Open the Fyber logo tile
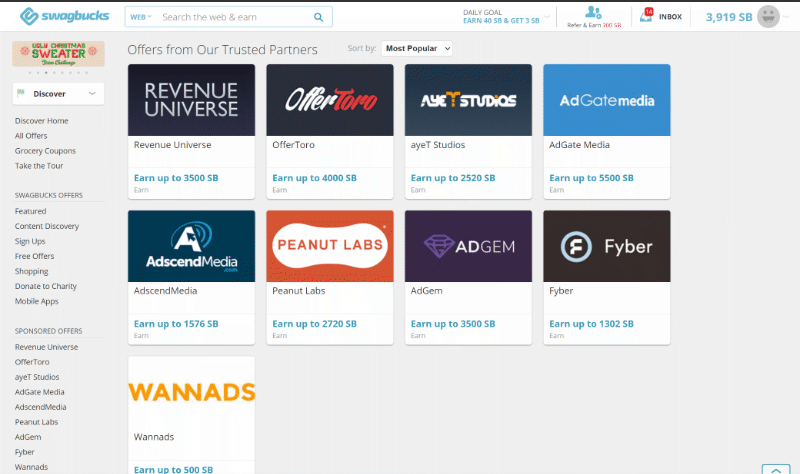This screenshot has width=800, height=474. (607, 246)
